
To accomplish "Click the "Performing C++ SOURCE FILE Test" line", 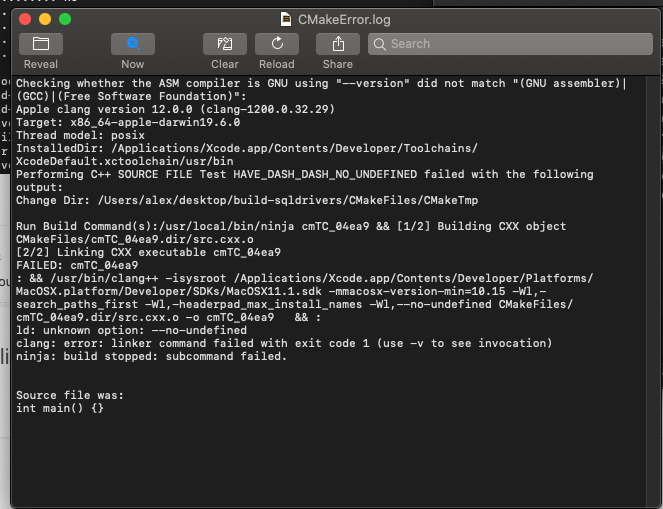I will tap(305, 174).
